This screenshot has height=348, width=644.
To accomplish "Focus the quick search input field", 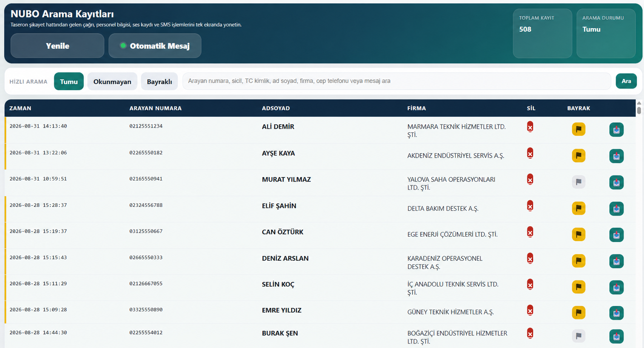I will point(397,81).
